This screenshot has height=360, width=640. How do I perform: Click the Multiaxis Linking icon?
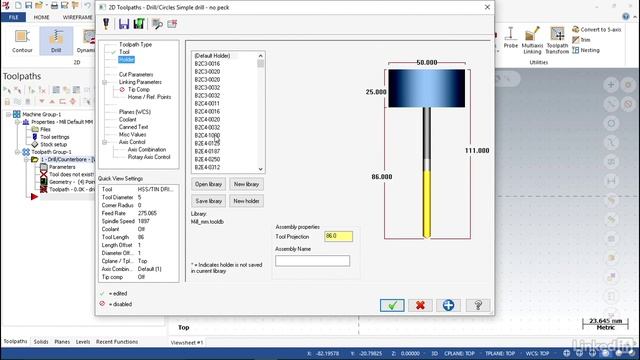[x=532, y=40]
